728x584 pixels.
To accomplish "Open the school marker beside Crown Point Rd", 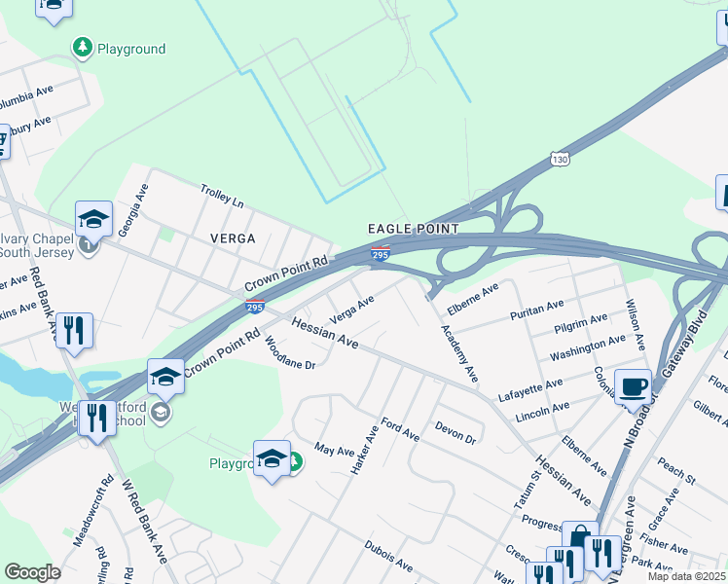I will [x=165, y=379].
